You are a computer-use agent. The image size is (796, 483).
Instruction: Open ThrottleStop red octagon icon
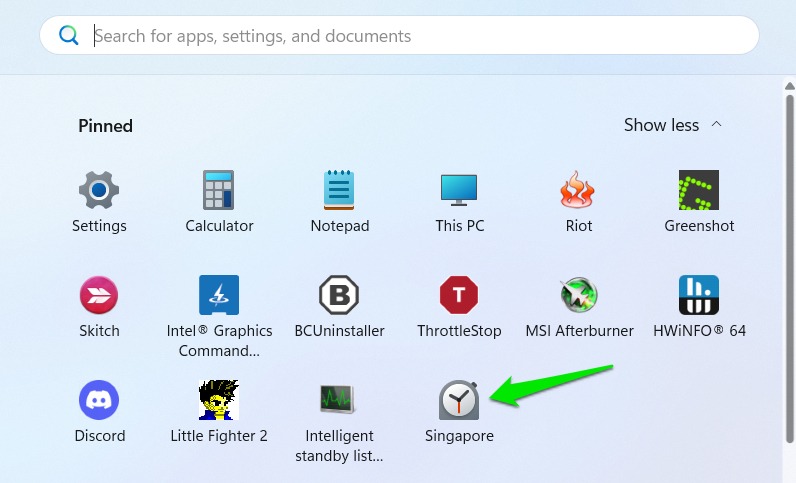pyautogui.click(x=459, y=295)
